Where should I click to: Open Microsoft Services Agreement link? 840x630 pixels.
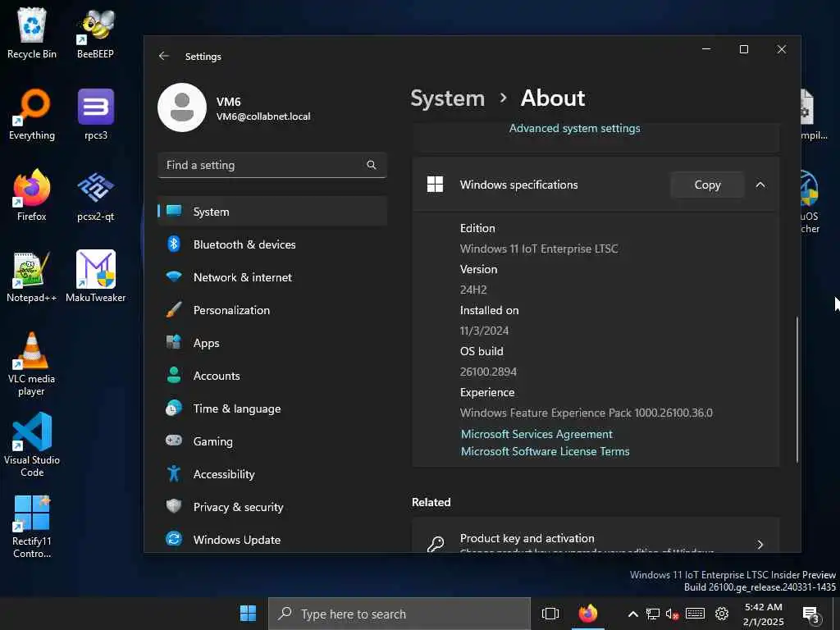coord(536,434)
